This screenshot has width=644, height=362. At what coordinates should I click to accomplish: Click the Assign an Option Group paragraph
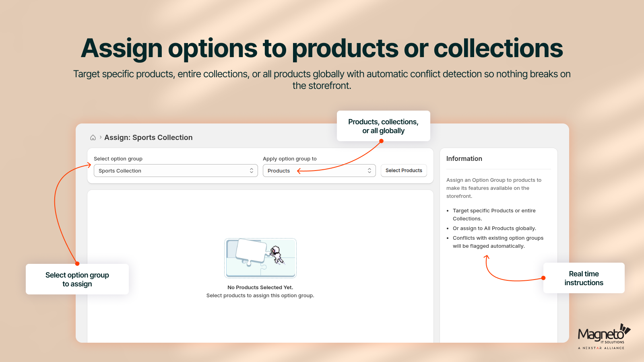point(494,188)
